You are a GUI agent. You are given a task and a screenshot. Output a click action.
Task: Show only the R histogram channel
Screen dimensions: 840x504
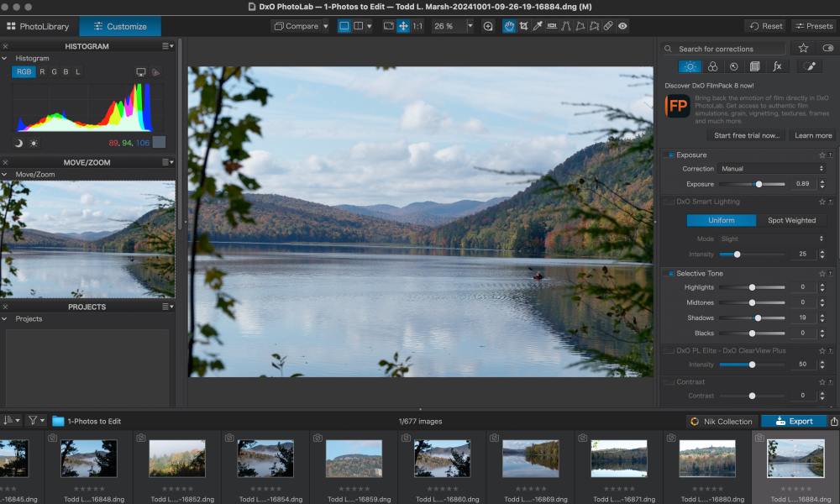42,72
